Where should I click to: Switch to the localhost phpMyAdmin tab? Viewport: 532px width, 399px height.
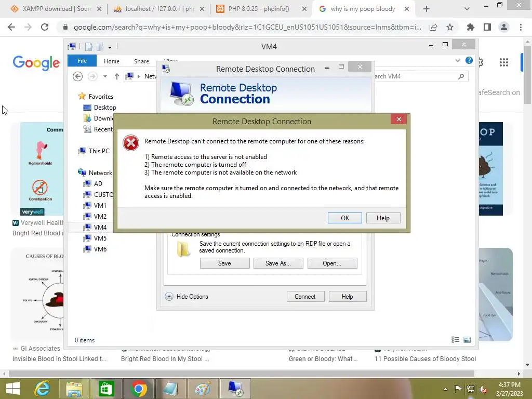tap(159, 9)
